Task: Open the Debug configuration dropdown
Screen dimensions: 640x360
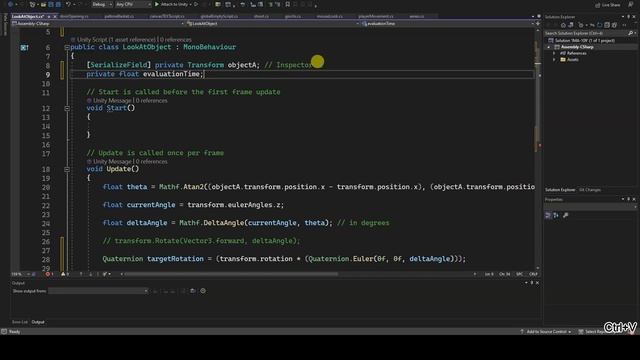Action: pyautogui.click(x=102, y=4)
